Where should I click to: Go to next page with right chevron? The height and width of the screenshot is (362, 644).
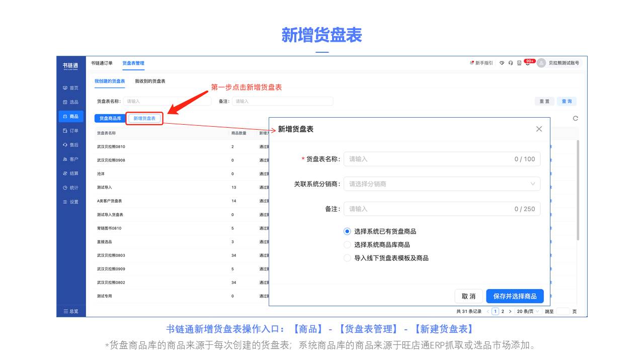click(x=510, y=311)
